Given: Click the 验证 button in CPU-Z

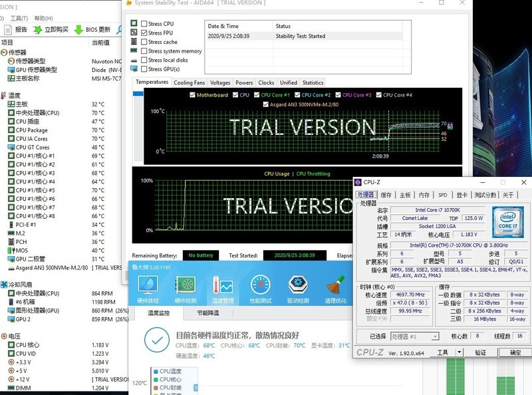Looking at the screenshot, I should click(x=480, y=352).
